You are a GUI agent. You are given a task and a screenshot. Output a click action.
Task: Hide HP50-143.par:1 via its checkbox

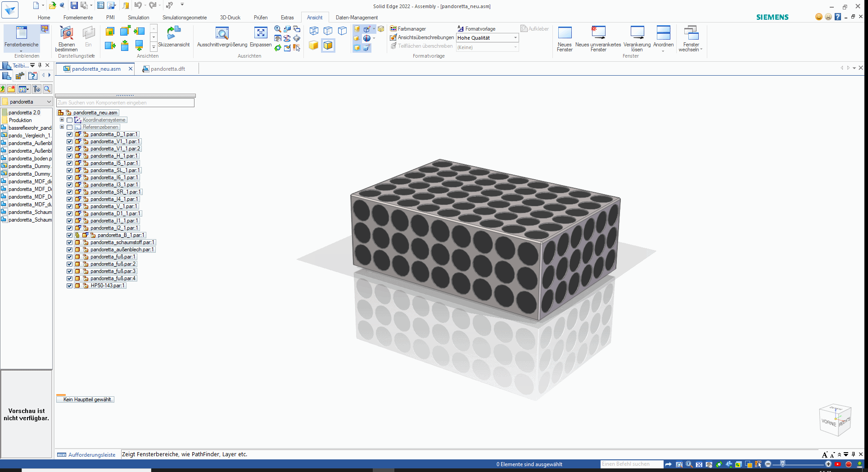(70, 286)
